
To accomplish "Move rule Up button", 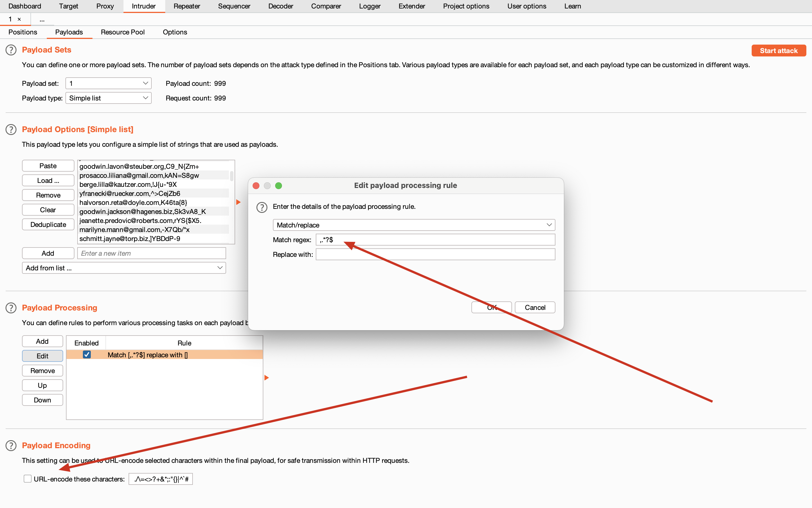I will click(x=42, y=385).
